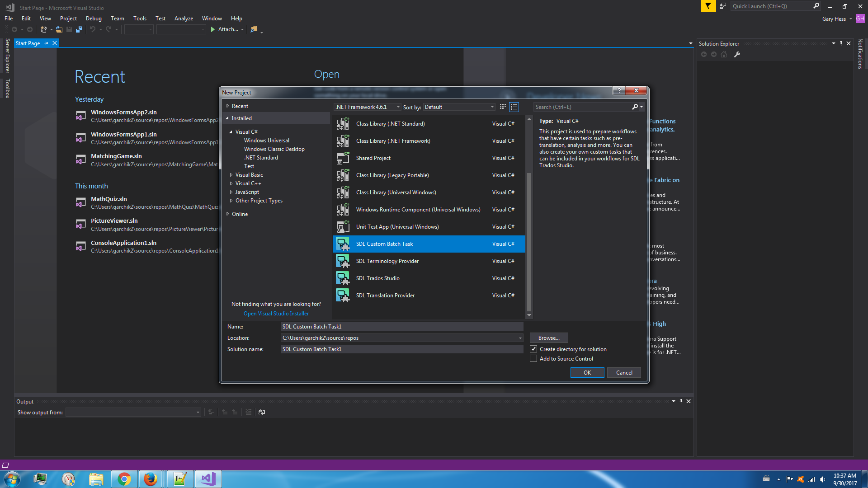Select Windows Classic Desktop tree item
The width and height of the screenshot is (868, 488).
tap(274, 149)
